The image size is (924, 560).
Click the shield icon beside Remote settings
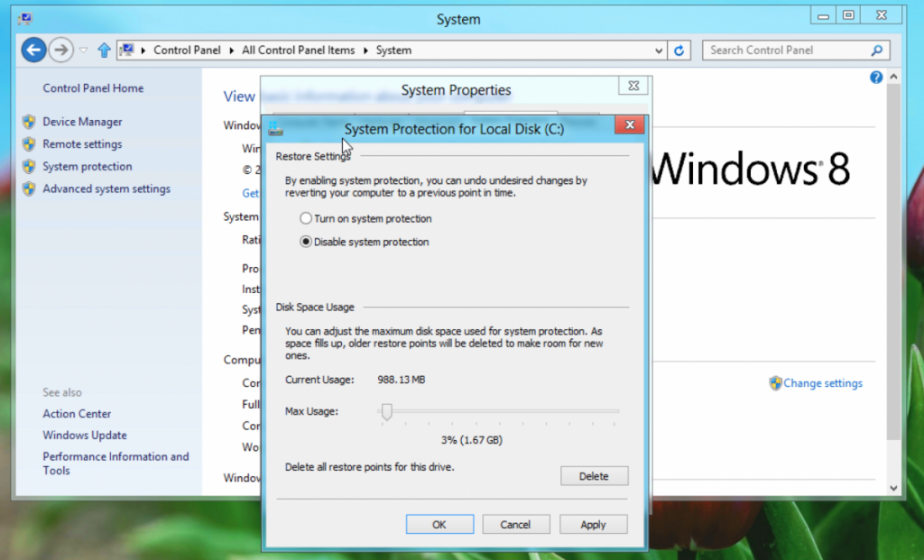[x=29, y=144]
